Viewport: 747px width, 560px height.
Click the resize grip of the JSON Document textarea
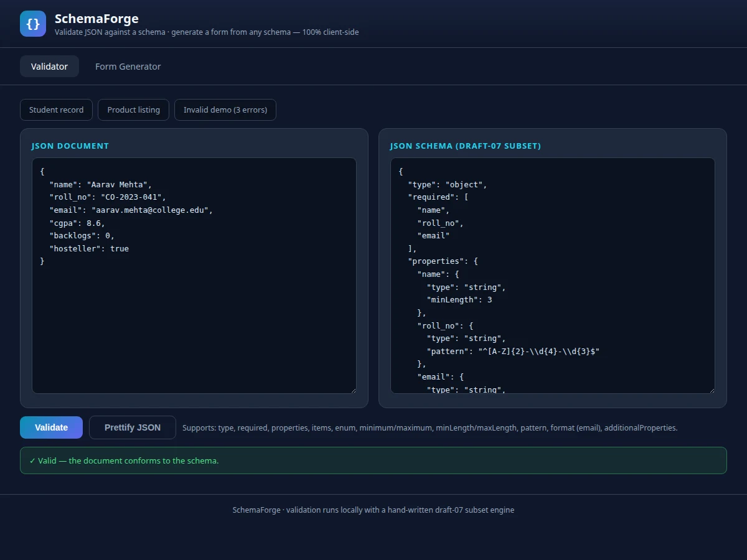(x=352, y=390)
